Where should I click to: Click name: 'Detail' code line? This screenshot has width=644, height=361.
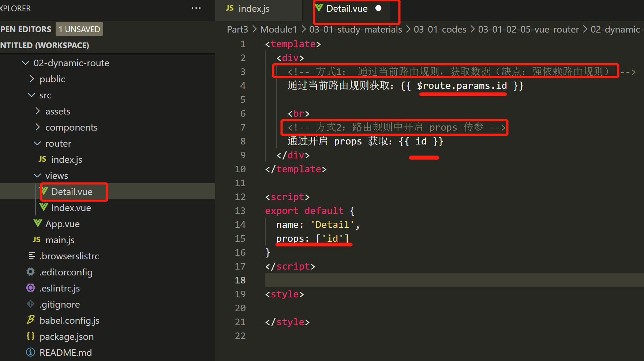click(x=318, y=225)
